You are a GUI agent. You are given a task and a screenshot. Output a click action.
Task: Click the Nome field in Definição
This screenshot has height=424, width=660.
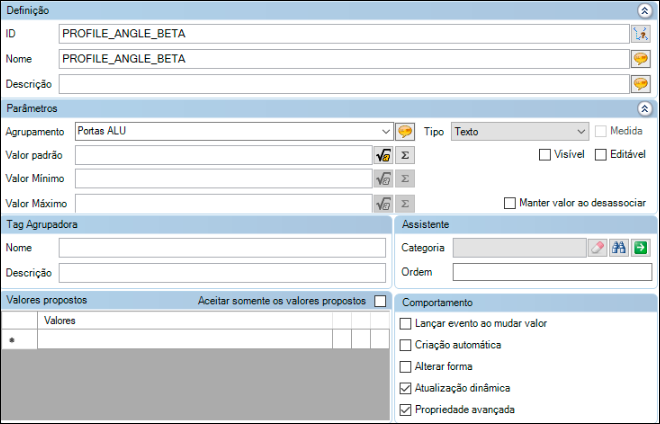pos(344,59)
